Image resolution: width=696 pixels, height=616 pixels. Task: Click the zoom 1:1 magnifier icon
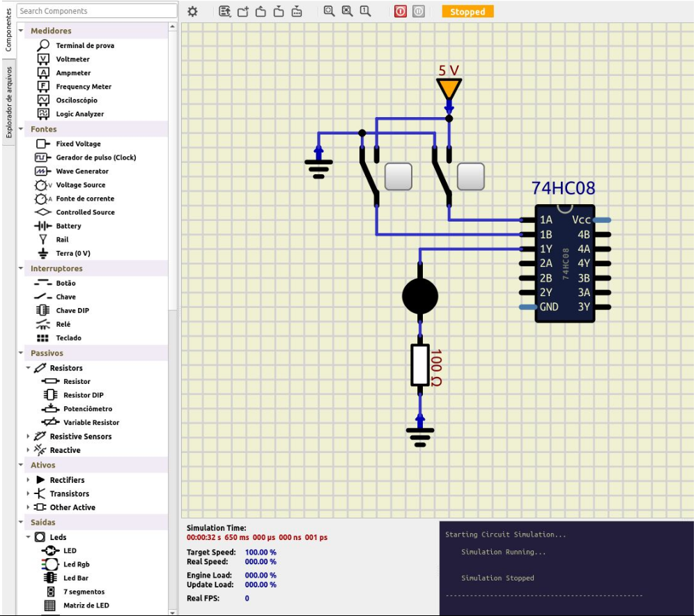[366, 12]
